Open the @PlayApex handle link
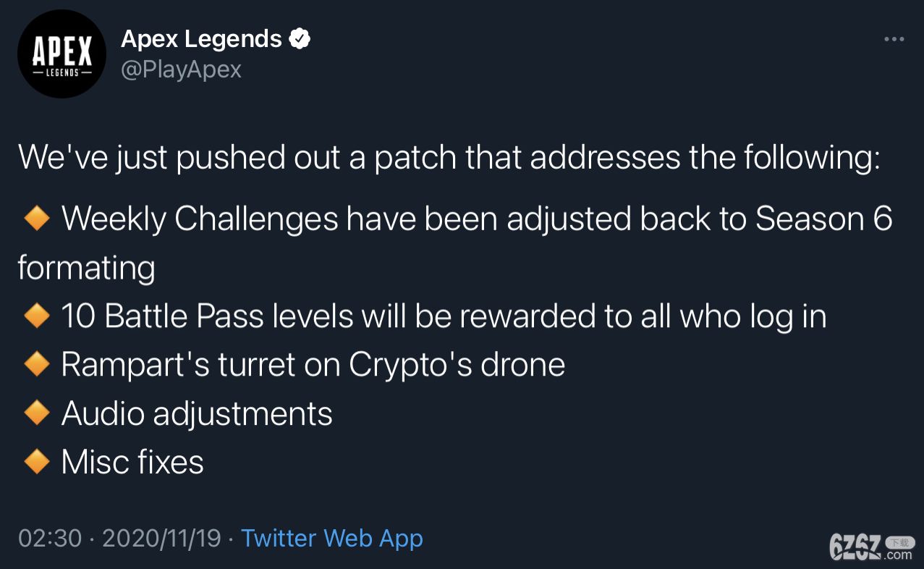This screenshot has width=924, height=569. tap(181, 69)
